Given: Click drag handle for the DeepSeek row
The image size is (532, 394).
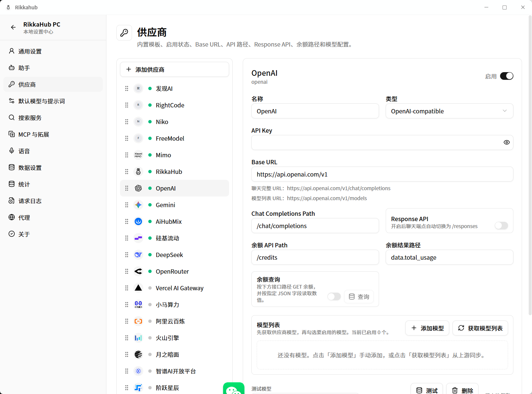Looking at the screenshot, I should pos(127,255).
